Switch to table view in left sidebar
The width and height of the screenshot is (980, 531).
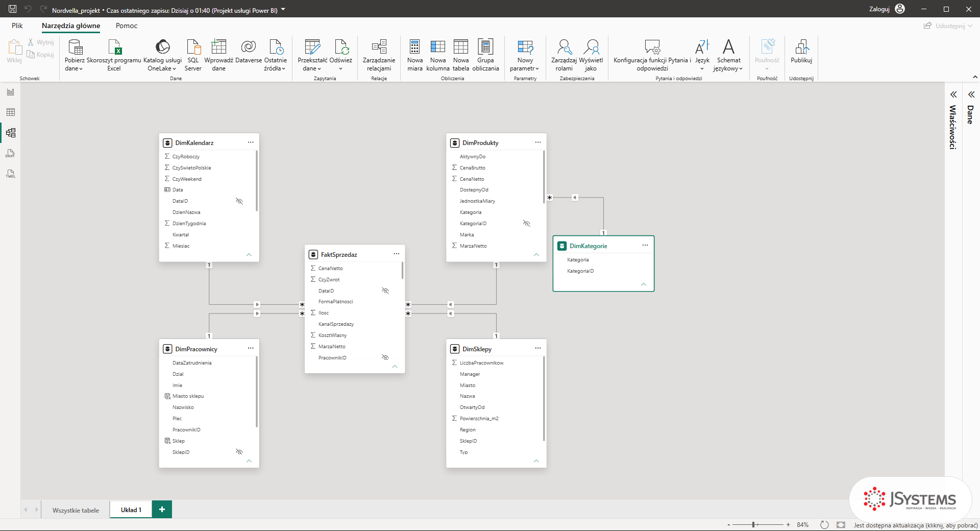coord(11,112)
